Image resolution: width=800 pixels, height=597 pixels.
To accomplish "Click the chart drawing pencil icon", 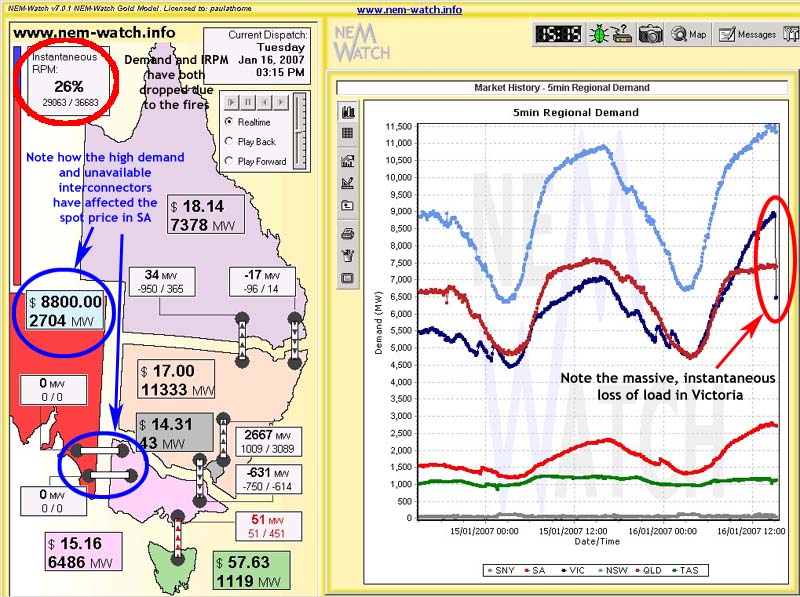I will pos(348,183).
